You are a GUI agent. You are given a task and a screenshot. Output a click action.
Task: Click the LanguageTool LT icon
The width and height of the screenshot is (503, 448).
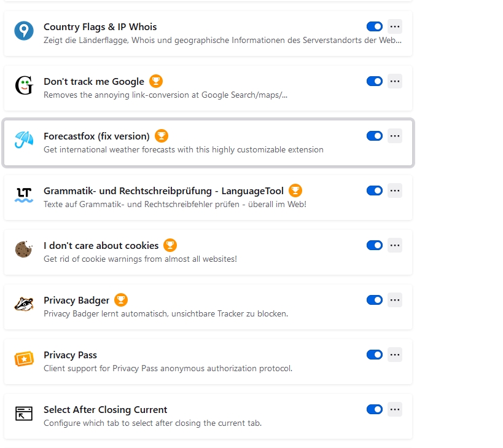24,195
